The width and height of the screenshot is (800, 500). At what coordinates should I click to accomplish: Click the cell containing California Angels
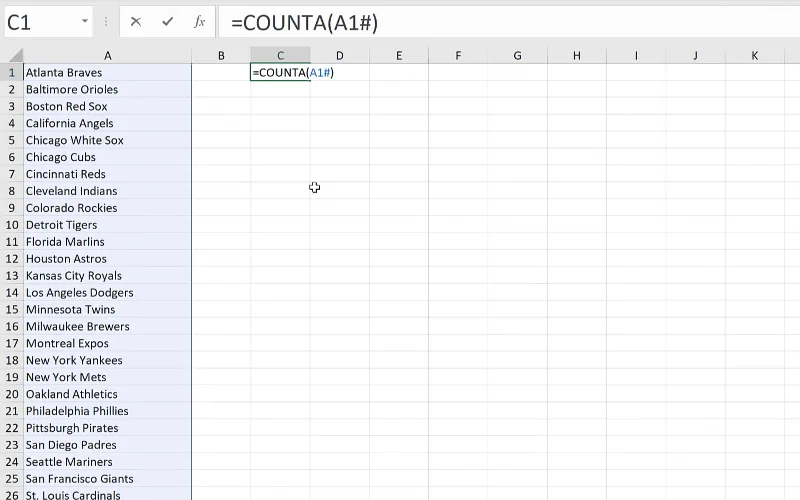(x=108, y=123)
